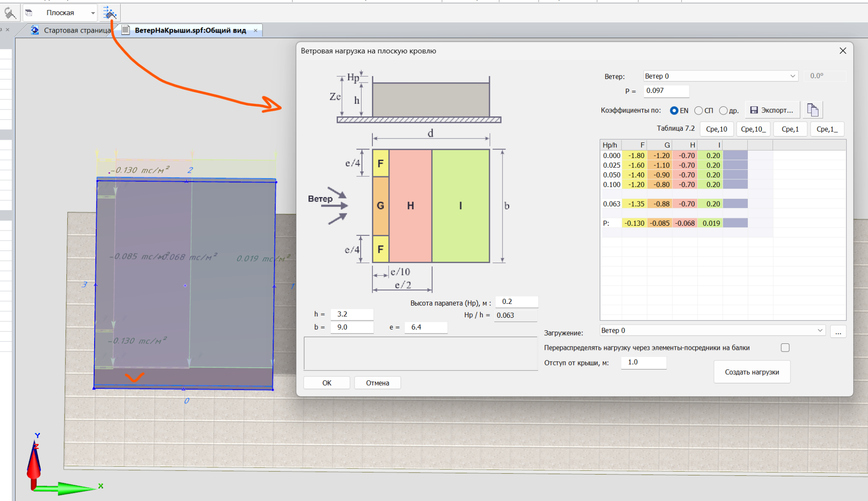
Task: Enable redistributing load through intermediary elements checkbox
Action: [x=785, y=348]
